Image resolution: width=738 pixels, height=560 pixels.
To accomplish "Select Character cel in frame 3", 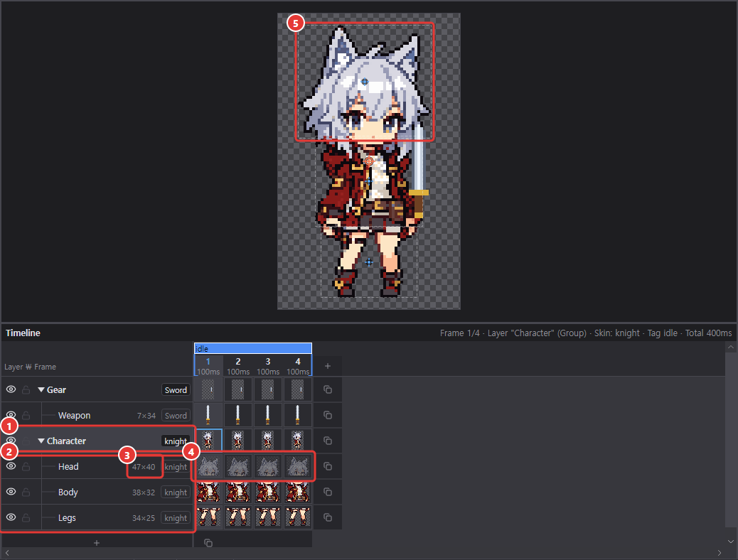I will coord(268,441).
